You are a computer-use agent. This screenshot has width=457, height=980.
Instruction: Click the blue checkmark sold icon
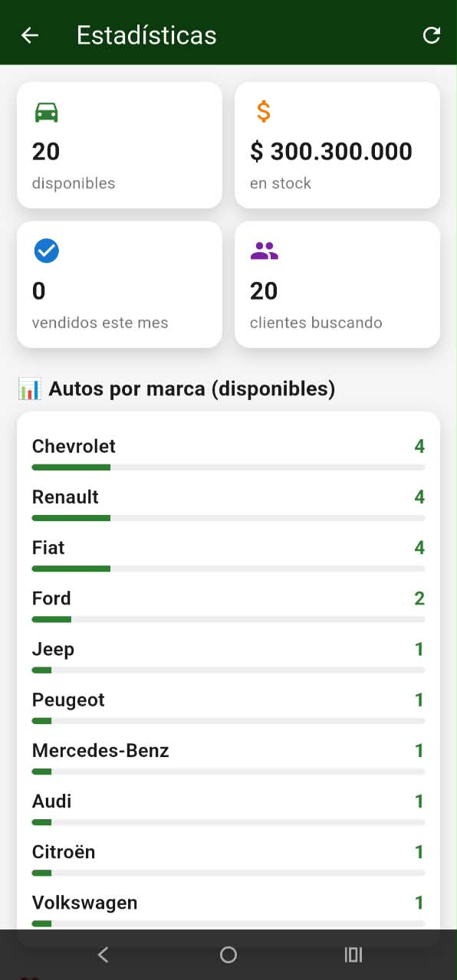[x=47, y=251]
